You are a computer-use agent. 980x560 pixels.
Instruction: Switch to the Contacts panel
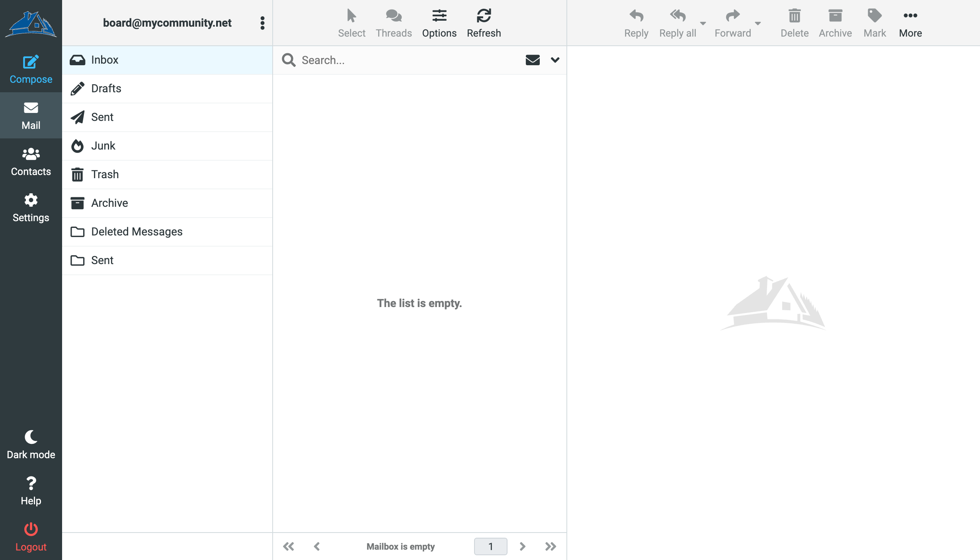(x=31, y=161)
